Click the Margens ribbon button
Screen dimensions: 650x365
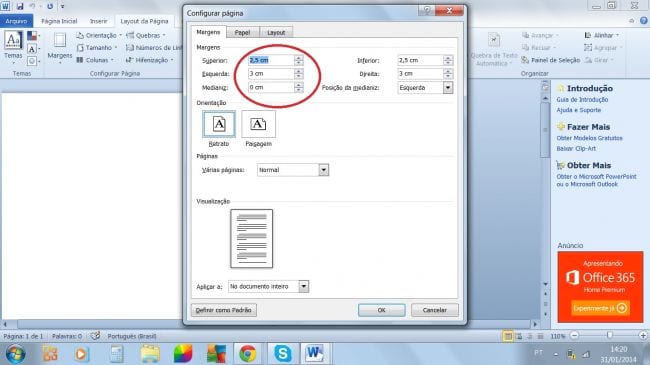click(x=60, y=47)
